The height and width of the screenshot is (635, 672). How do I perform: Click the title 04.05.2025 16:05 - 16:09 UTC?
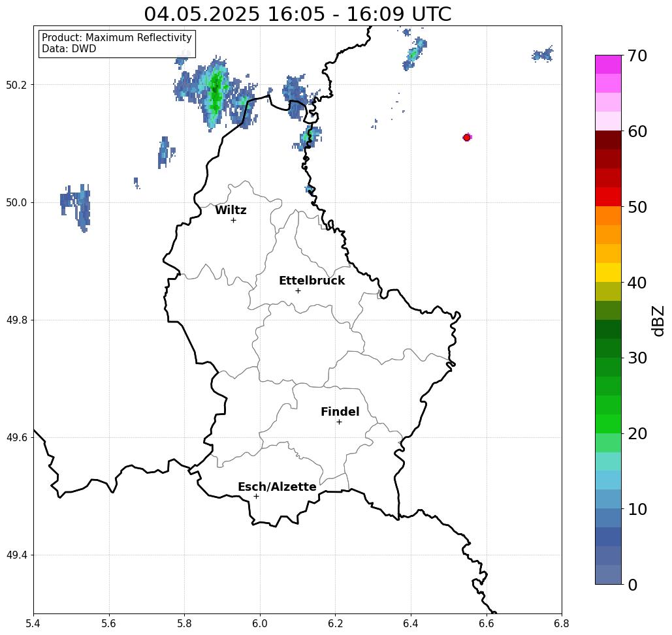pyautogui.click(x=297, y=14)
